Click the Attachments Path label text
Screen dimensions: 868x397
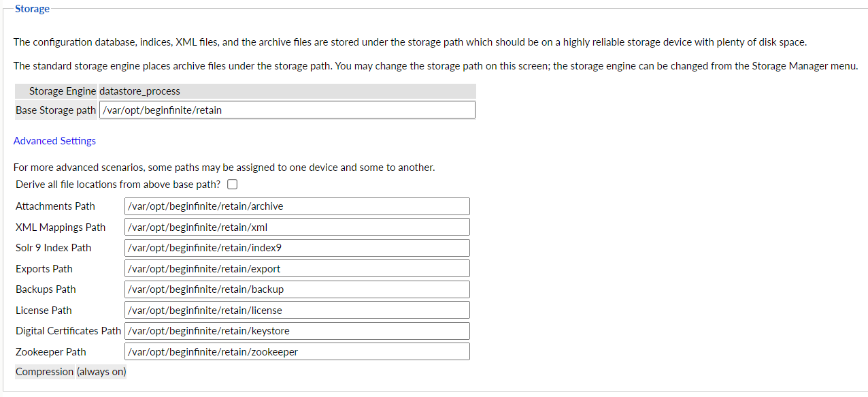(55, 206)
